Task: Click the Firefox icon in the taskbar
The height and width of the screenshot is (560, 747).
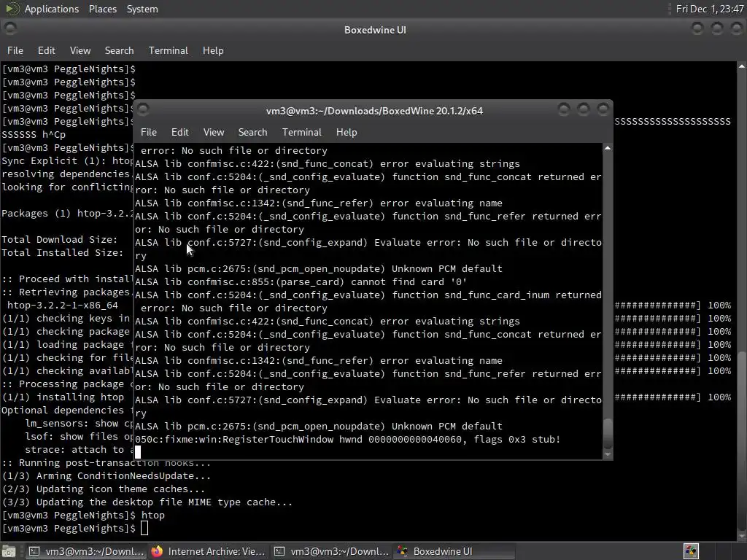Action: pos(157,551)
